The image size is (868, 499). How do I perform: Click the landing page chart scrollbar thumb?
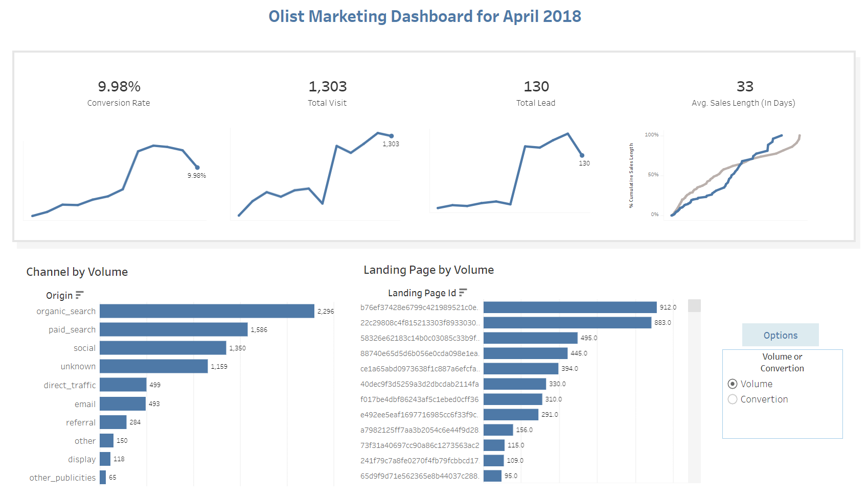tap(694, 305)
